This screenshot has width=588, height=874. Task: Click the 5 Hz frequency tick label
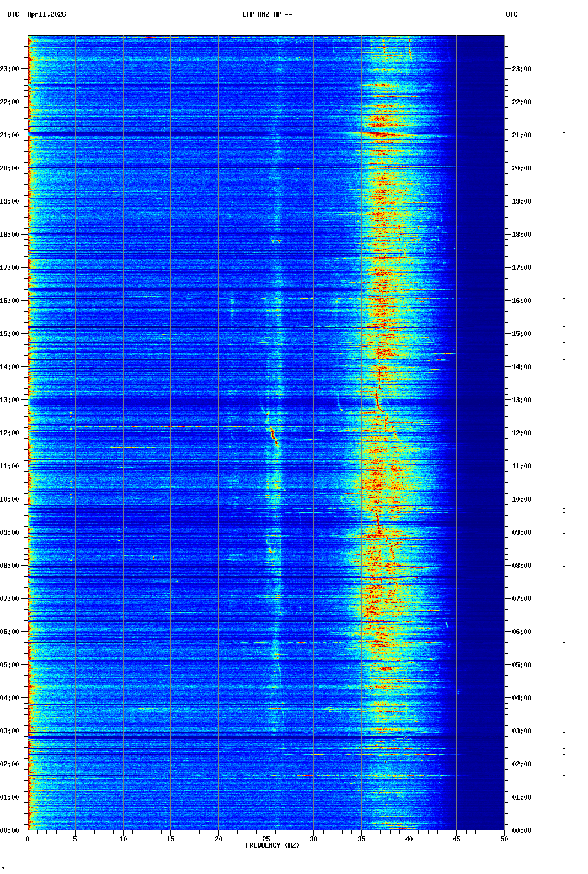(75, 839)
